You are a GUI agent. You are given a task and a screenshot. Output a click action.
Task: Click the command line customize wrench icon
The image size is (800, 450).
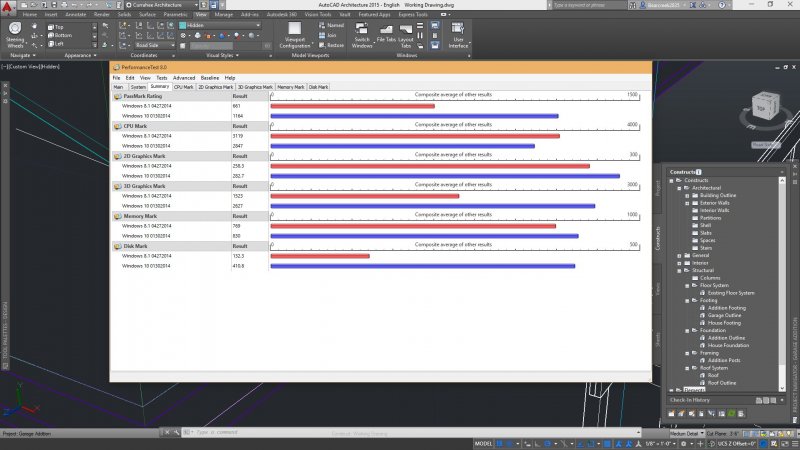[x=177, y=432]
